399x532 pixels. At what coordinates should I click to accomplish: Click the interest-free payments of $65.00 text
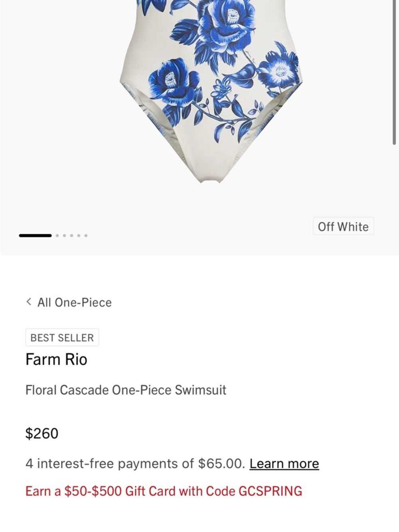coord(135,464)
